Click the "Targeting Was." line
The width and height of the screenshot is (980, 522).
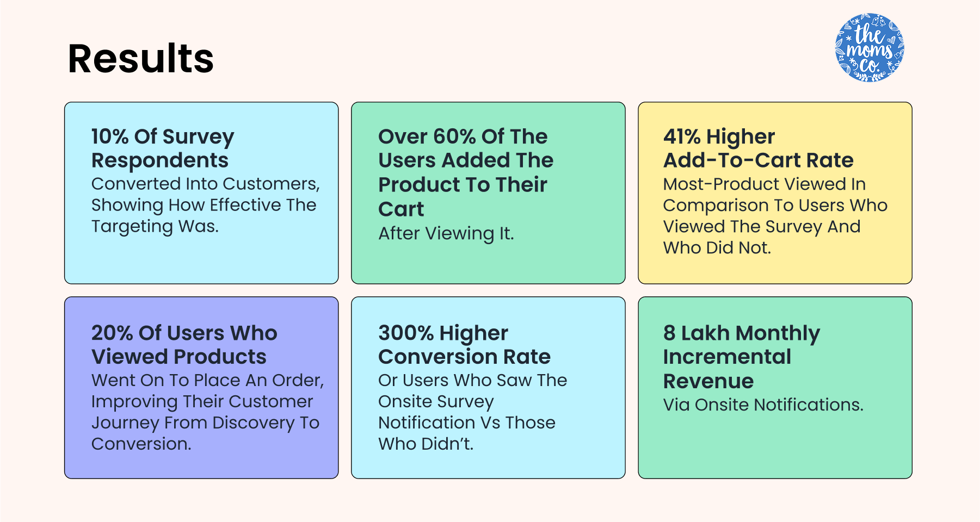click(x=155, y=226)
